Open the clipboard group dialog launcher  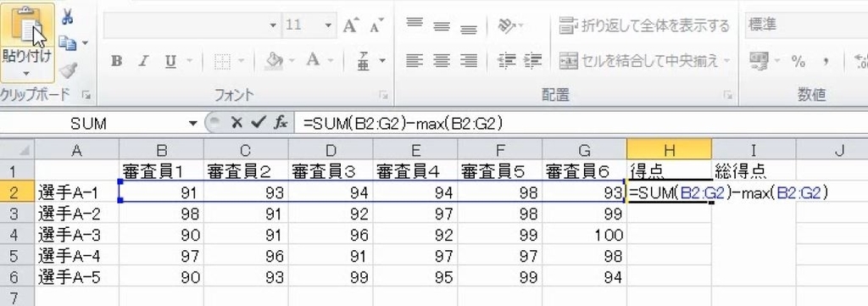pos(86,95)
